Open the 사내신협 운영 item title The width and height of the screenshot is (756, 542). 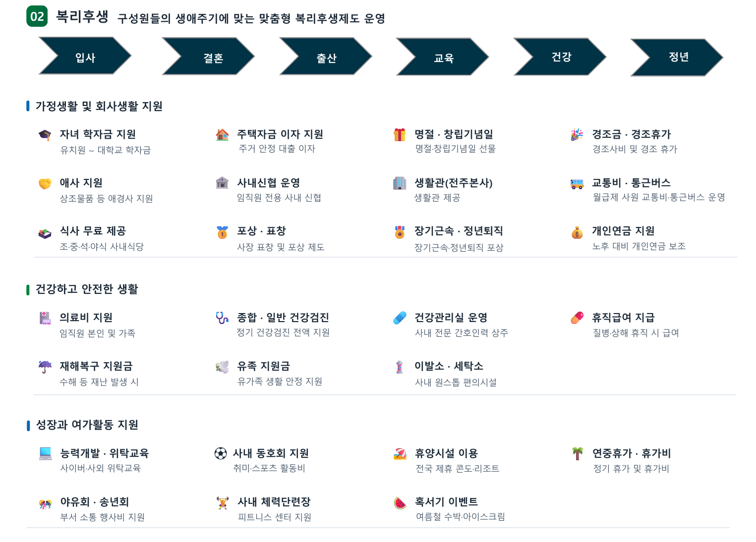click(x=268, y=183)
